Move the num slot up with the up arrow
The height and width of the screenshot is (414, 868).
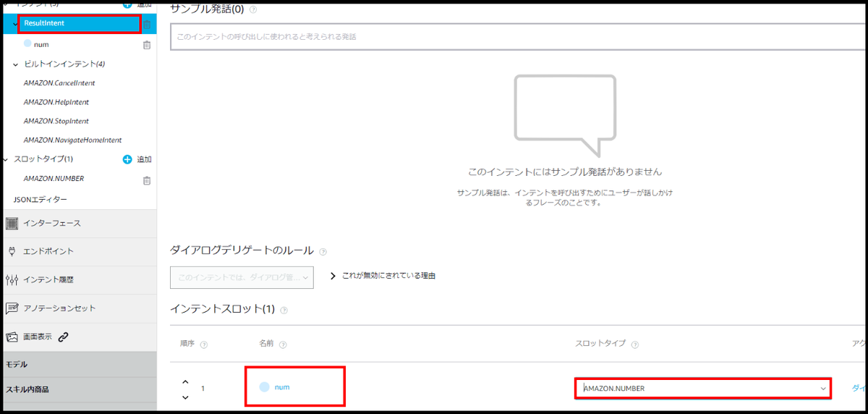click(x=185, y=381)
